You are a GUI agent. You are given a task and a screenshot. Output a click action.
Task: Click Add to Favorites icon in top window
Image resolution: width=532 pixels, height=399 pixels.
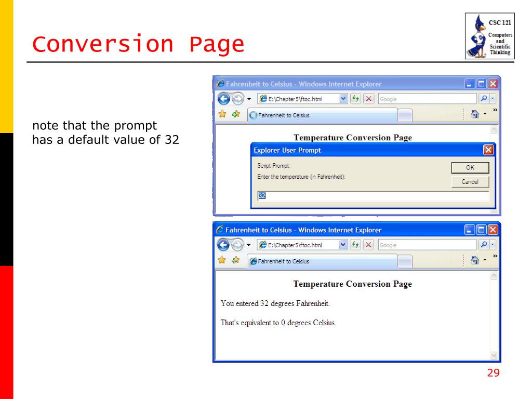[236, 114]
